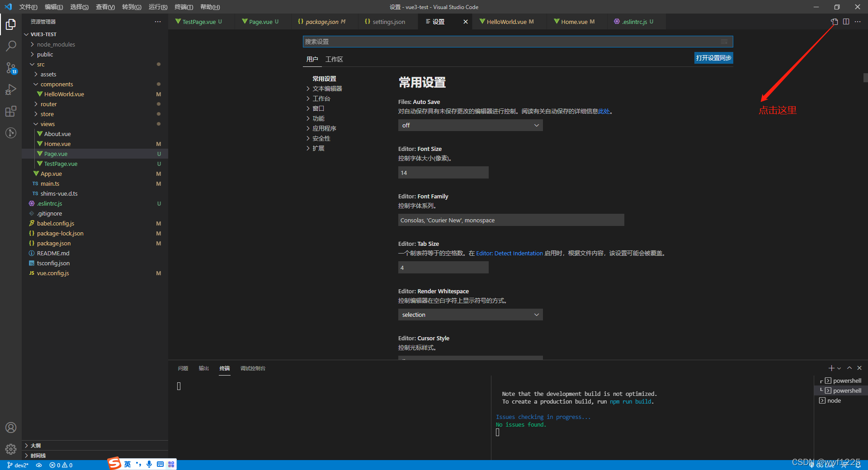
Task: Open vue.config.js in the file tree
Action: 95,273
